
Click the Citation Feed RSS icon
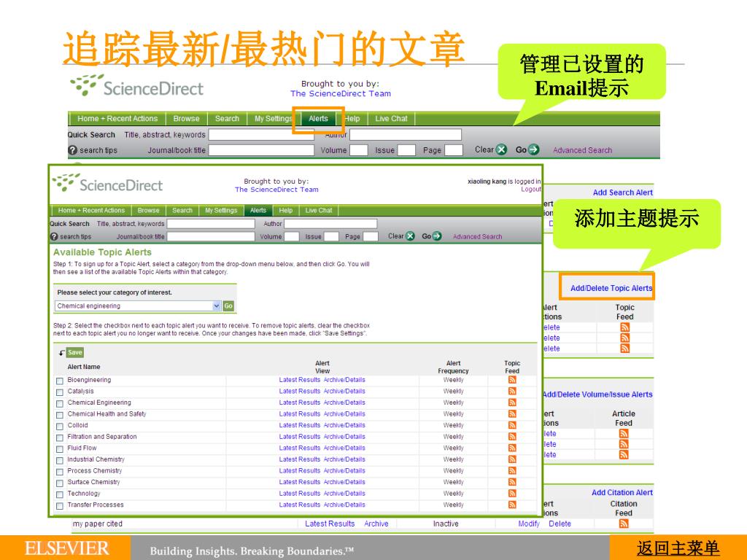coord(624,524)
